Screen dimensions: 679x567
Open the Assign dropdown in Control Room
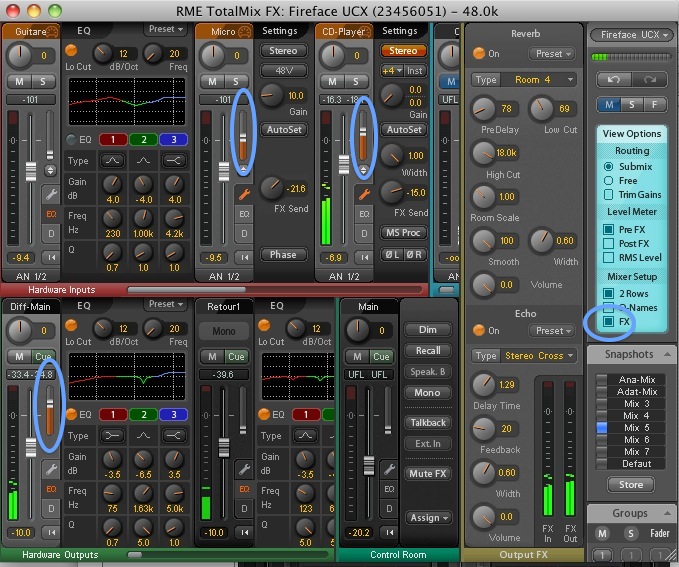click(428, 518)
